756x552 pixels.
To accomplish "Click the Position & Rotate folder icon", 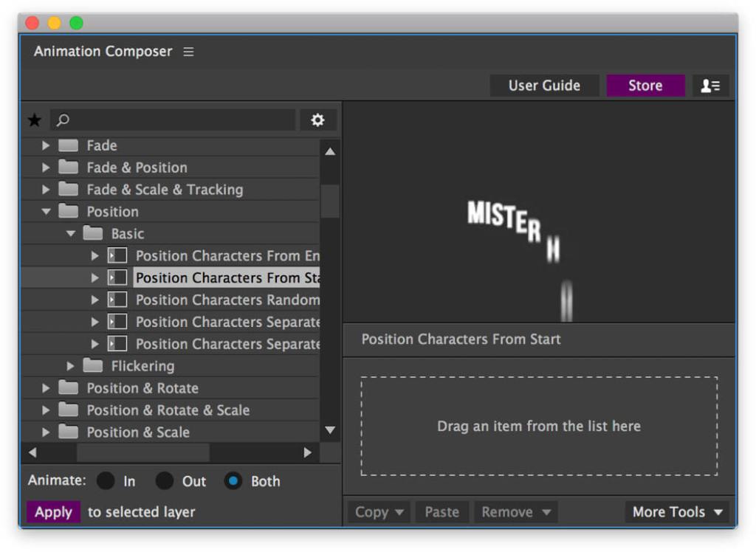I will coord(68,387).
